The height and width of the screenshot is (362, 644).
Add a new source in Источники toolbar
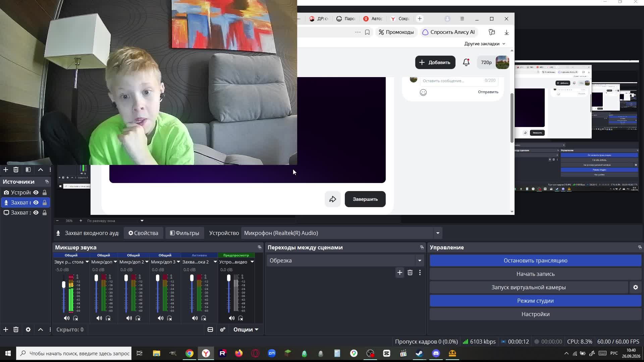coord(6,329)
